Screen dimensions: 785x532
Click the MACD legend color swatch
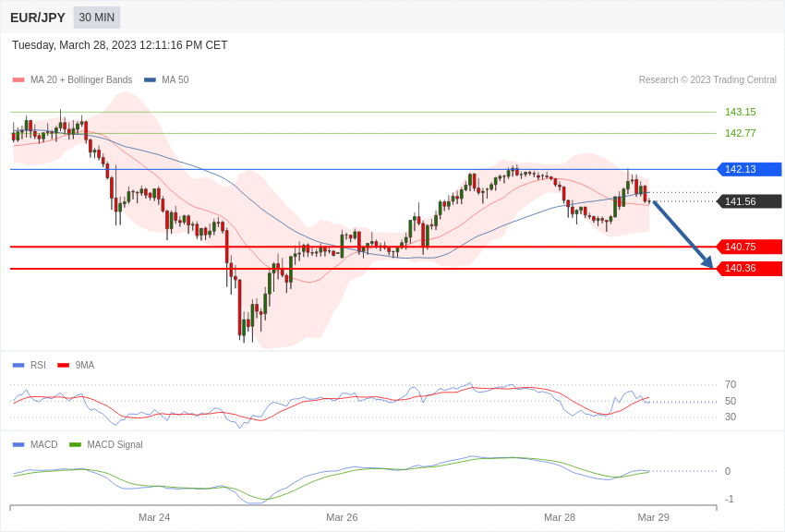[x=18, y=445]
